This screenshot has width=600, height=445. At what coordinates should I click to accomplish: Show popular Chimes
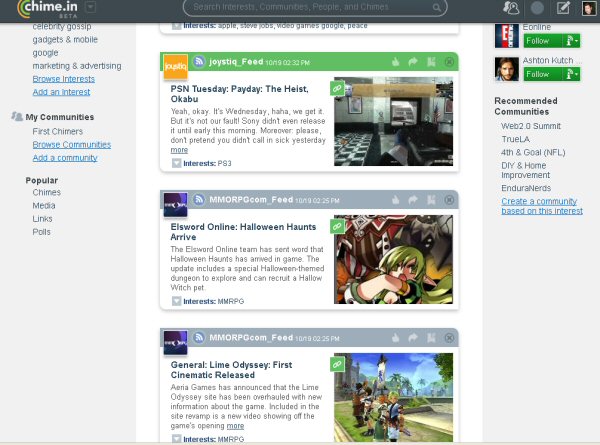(x=47, y=192)
